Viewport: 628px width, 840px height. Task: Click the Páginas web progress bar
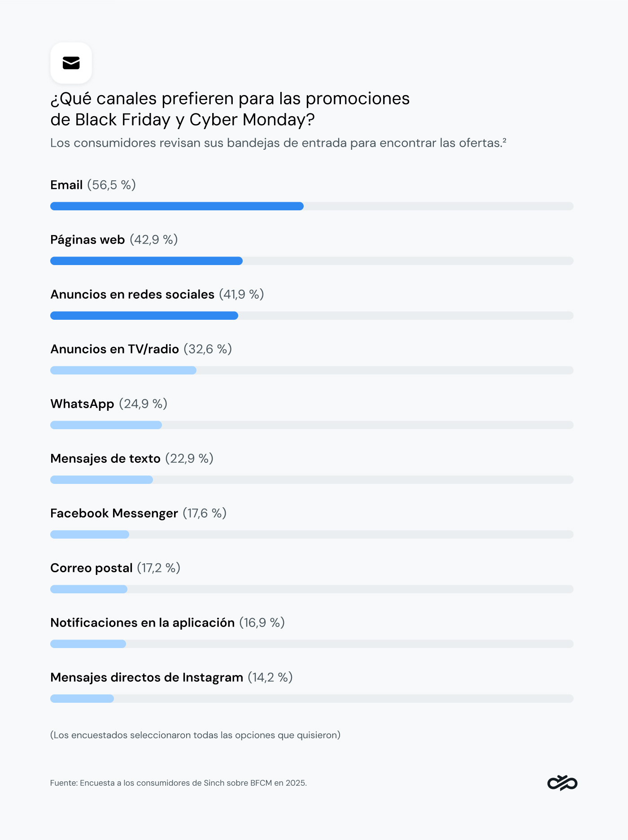(x=312, y=261)
